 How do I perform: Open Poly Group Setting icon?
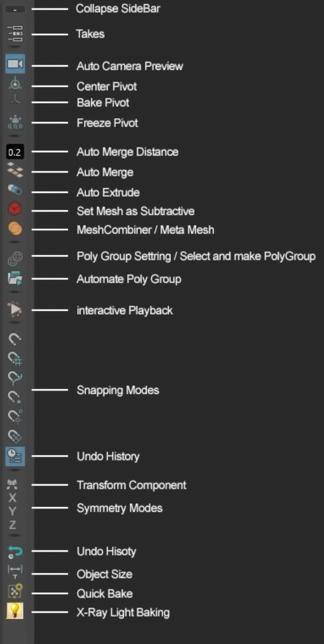pos(15,258)
